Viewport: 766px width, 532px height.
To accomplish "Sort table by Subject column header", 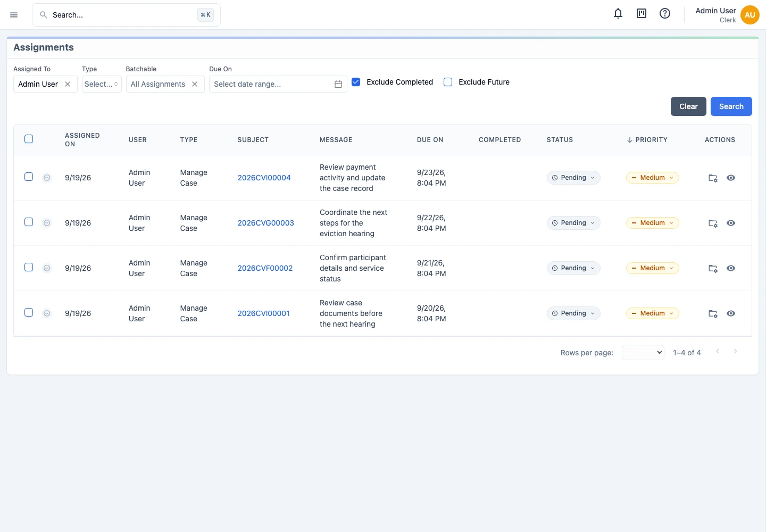I will tap(253, 140).
